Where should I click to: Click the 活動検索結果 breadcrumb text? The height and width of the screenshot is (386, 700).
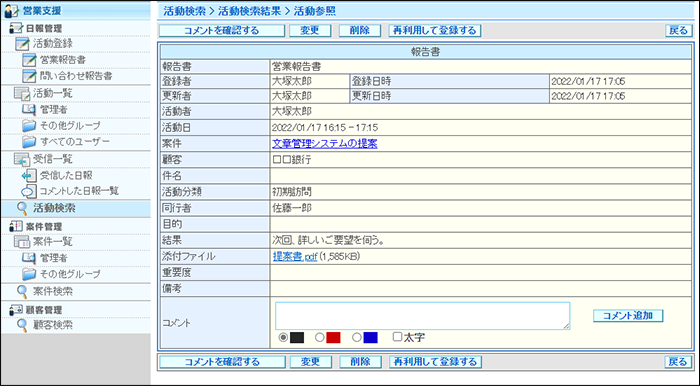pos(250,11)
